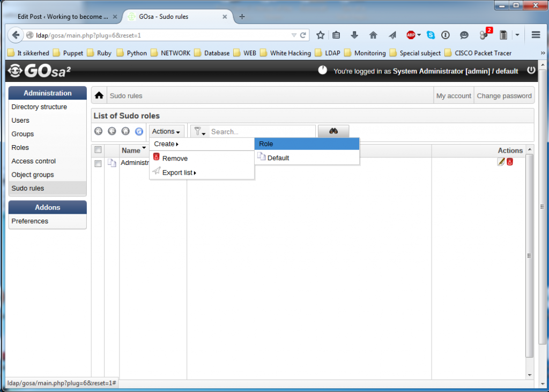Screen dimensions: 549x392
Task: Open Firefox hamburger menu
Action: pyautogui.click(x=536, y=35)
